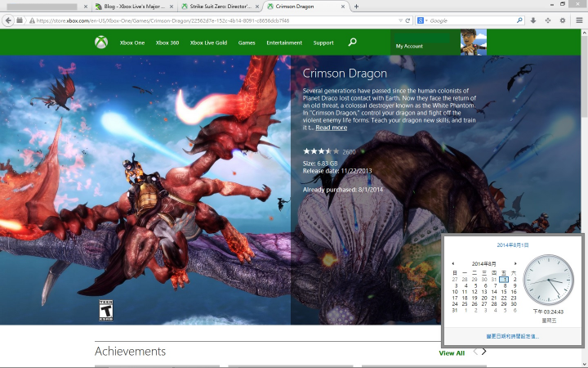Click the Crimson Dragon title heading
This screenshot has height=368, width=588.
345,74
